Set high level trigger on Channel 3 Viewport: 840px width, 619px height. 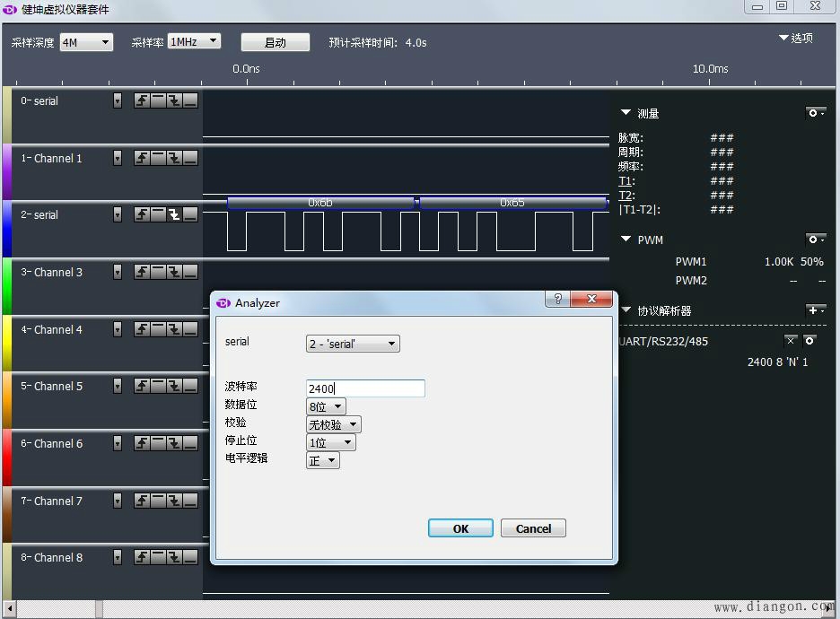(x=158, y=272)
